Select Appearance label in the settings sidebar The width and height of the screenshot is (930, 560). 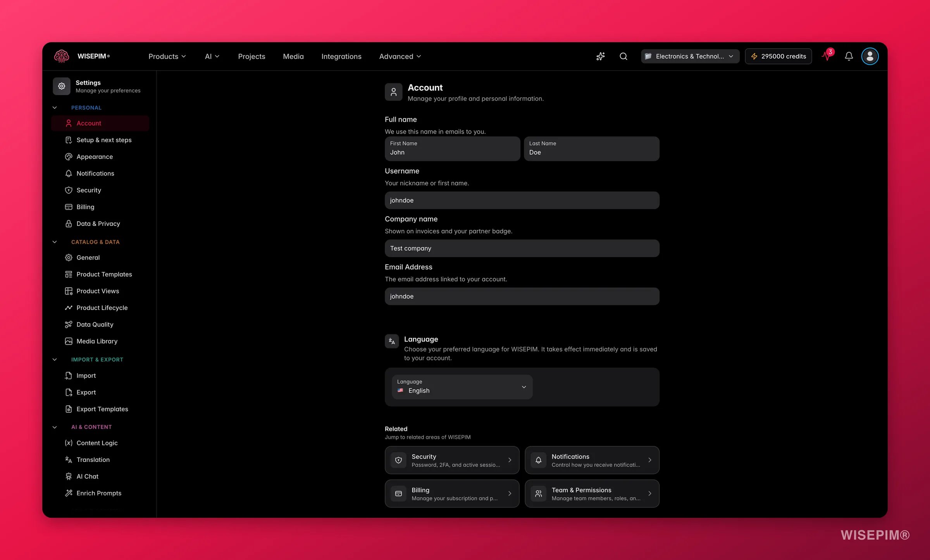[x=95, y=157]
